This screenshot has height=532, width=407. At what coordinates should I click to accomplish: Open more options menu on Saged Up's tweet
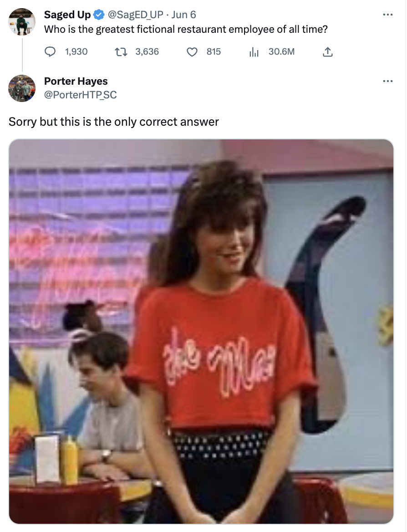tap(388, 15)
